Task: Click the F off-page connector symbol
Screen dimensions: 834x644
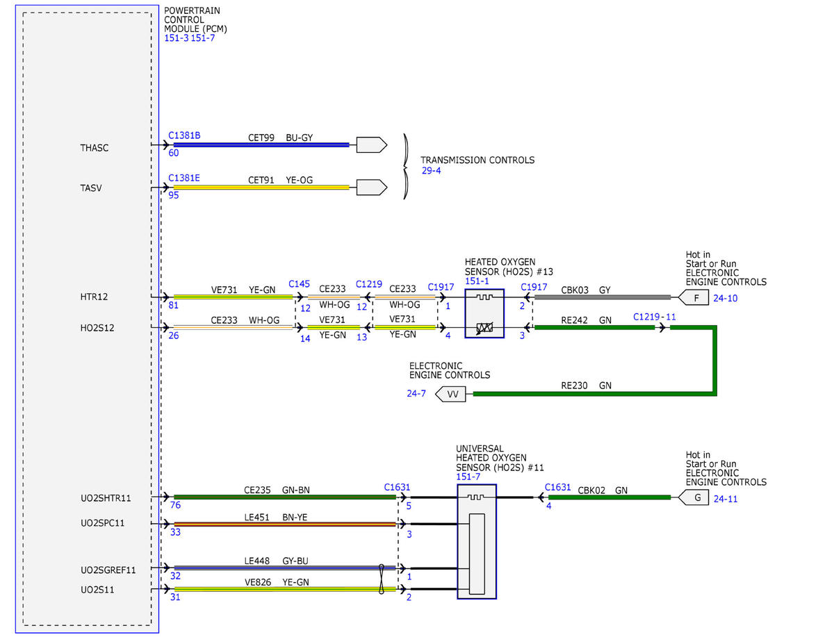Action: [x=694, y=298]
